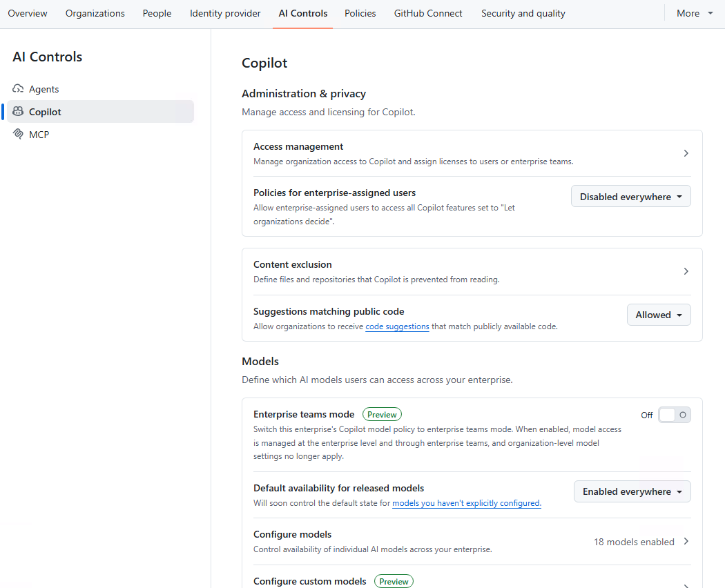This screenshot has height=588, width=725.
Task: Open Access management chevron arrow
Action: click(x=686, y=153)
